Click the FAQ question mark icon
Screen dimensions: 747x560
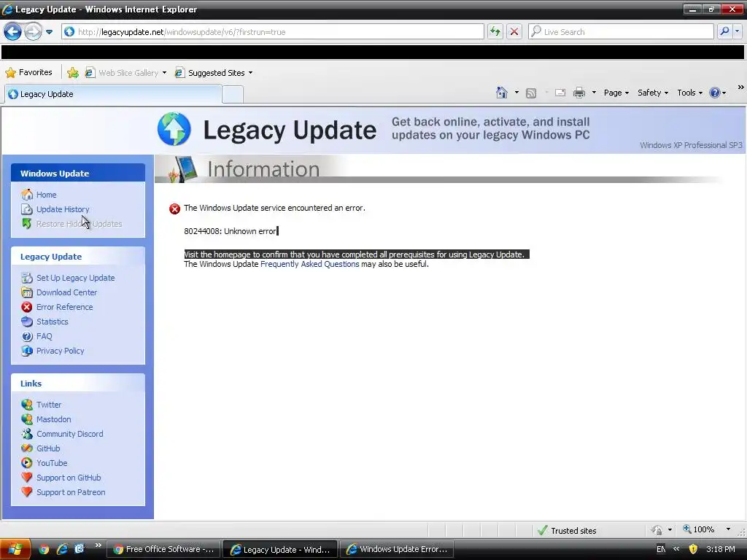click(x=27, y=336)
